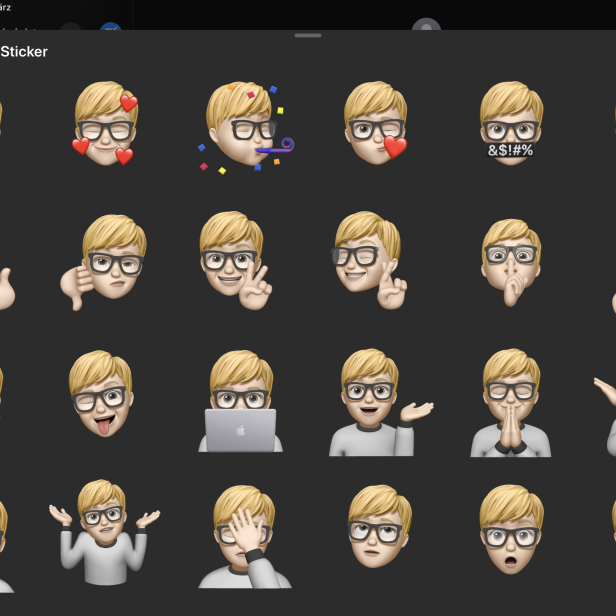Pick the thumbs-down Memoji sticker
The height and width of the screenshot is (616, 616).
pos(103,262)
